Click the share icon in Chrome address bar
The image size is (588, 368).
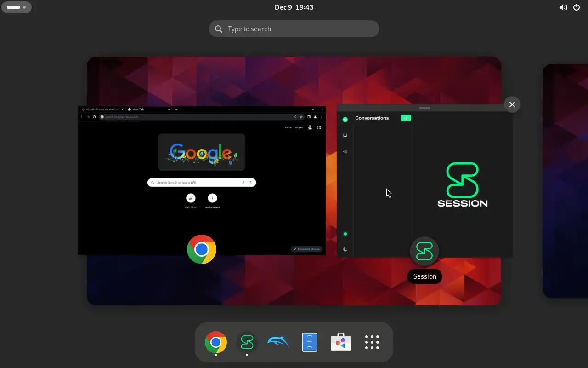click(x=295, y=117)
